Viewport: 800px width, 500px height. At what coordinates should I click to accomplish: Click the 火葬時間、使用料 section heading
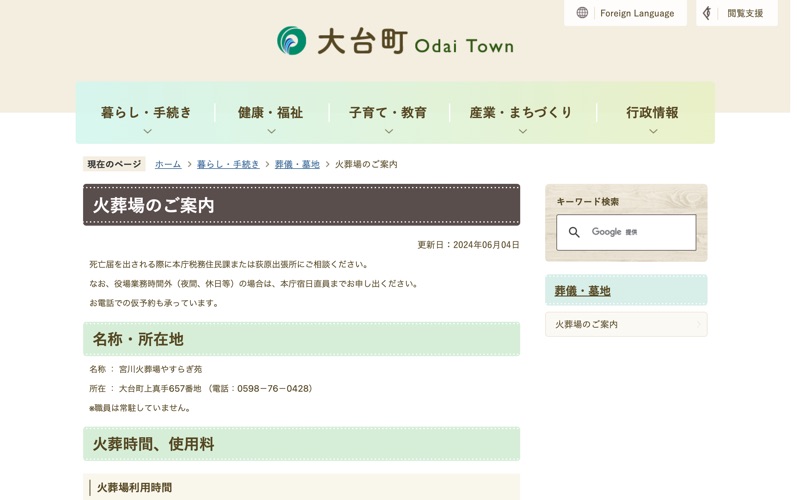pos(302,444)
